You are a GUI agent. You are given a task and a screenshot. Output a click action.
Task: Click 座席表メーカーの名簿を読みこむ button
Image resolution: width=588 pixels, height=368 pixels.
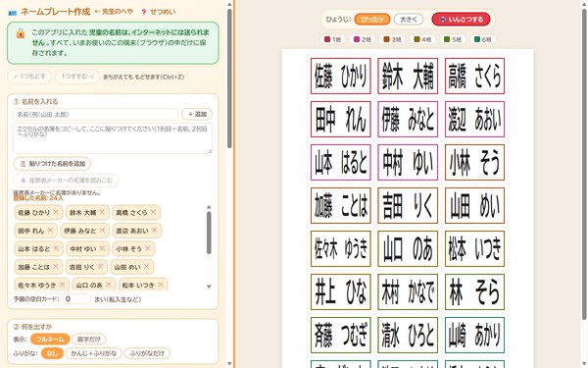tap(66, 181)
